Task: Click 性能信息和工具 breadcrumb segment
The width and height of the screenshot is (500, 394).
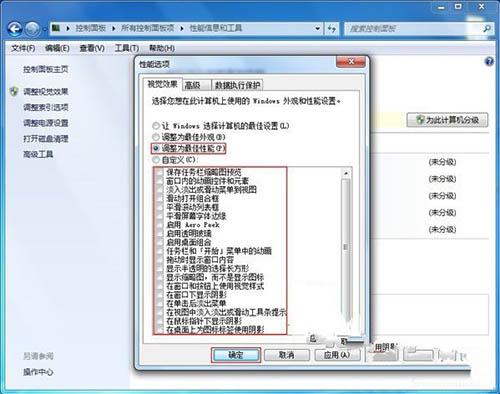Action: tap(216, 28)
